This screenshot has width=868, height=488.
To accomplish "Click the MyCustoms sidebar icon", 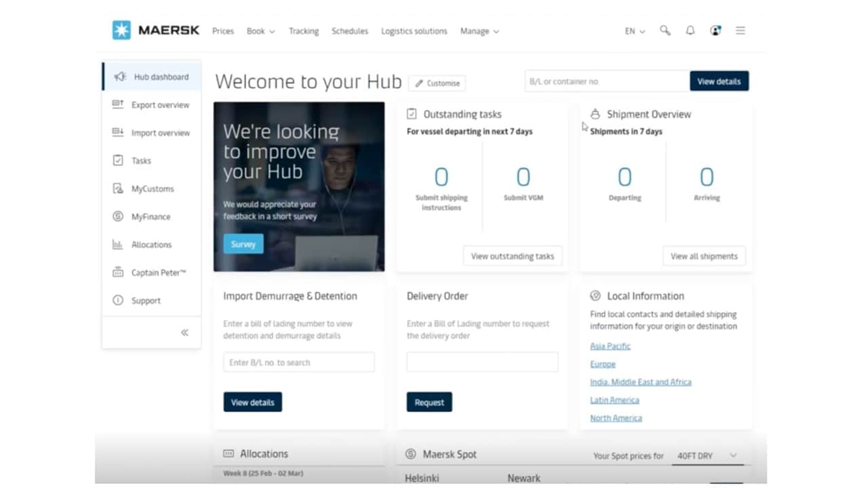I will point(118,188).
